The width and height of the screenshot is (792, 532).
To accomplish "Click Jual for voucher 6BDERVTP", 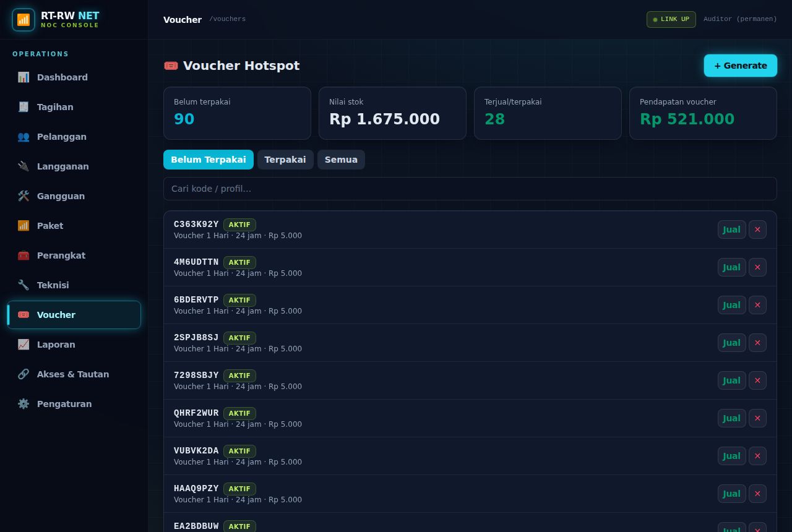I will (x=731, y=305).
